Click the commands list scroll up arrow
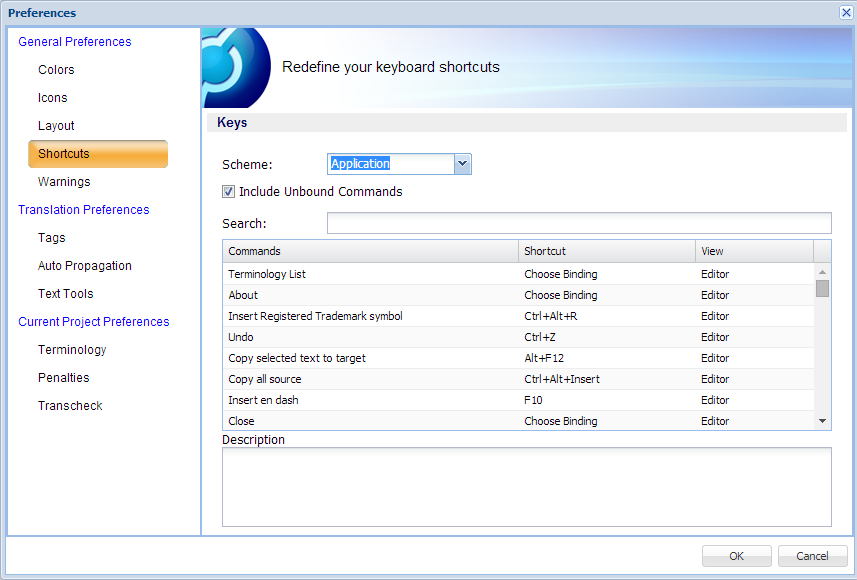The height and width of the screenshot is (580, 857). pos(822,272)
